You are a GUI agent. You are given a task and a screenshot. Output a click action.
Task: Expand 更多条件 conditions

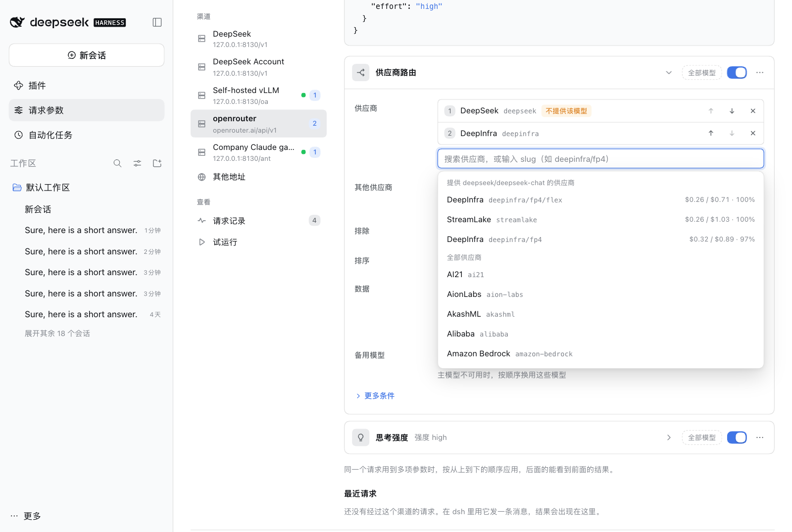[375, 396]
